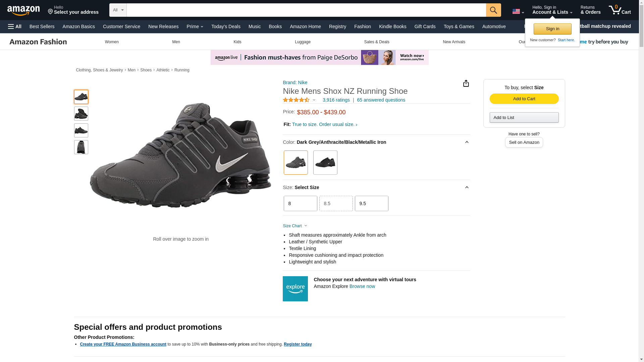The width and height of the screenshot is (644, 362).
Task: Click the US flag language selector
Action: coord(518,11)
